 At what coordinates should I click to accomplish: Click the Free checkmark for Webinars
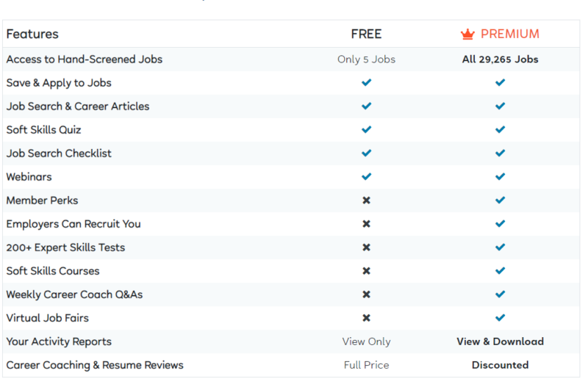(366, 176)
